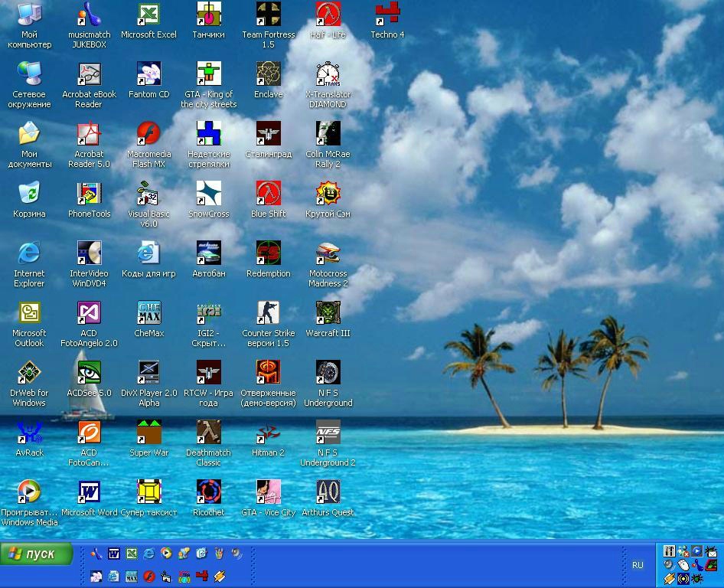
Task: Open X-Translator DIAMOND desktop shortcut
Action: pos(328,74)
